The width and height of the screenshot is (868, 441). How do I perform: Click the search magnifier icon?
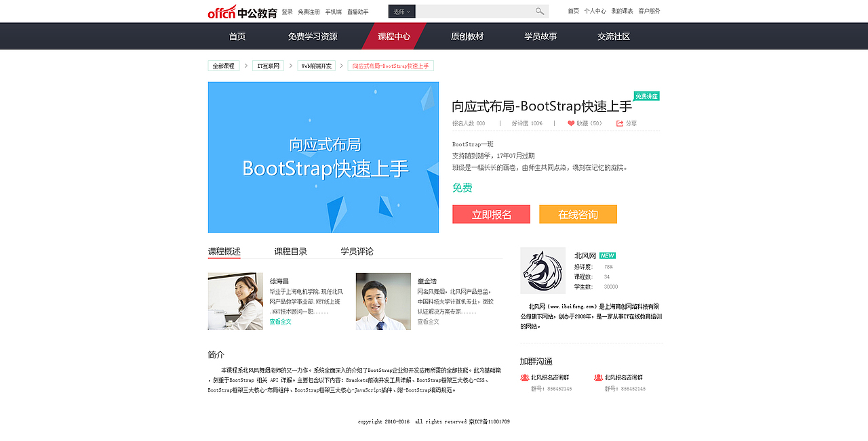pos(540,12)
